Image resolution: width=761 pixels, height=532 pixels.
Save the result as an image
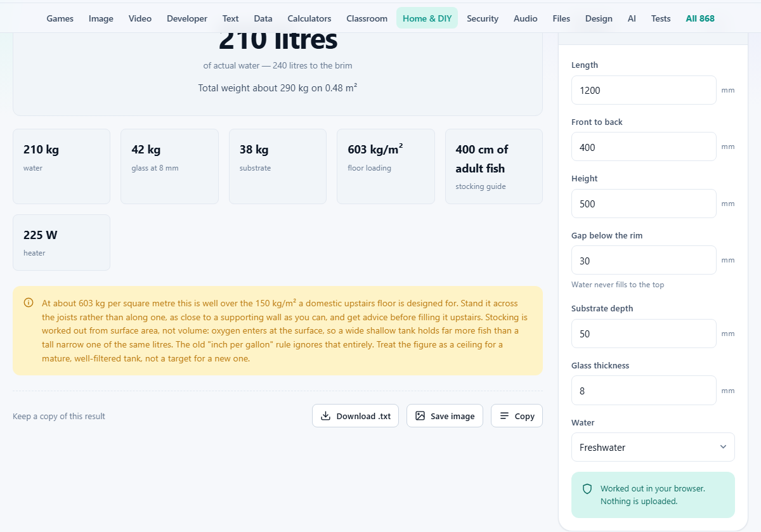(x=445, y=416)
